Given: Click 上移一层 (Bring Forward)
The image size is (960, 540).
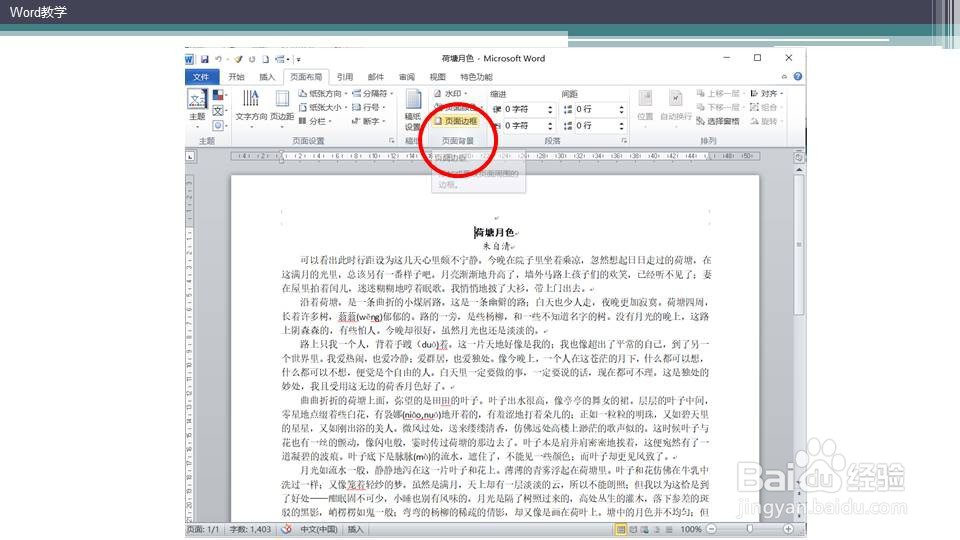Looking at the screenshot, I should [720, 94].
